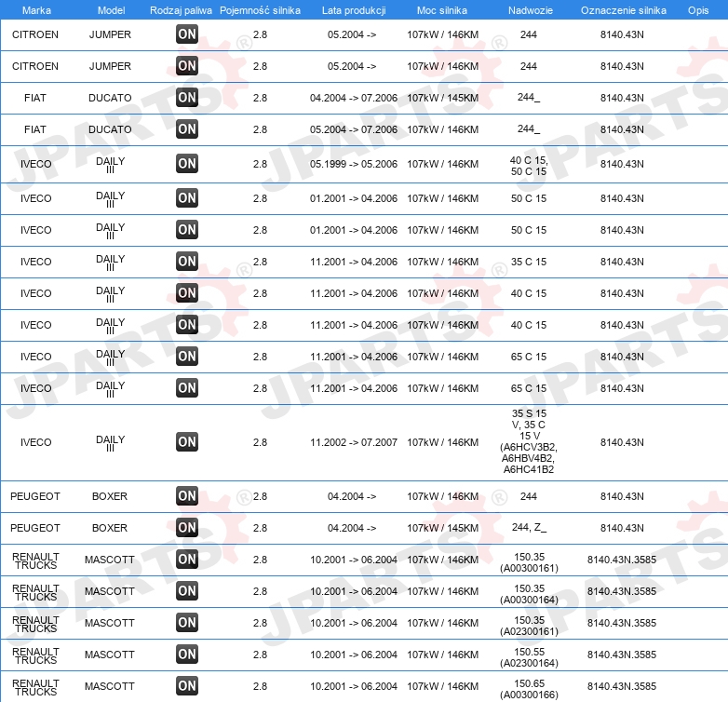Click the 35 S 15 V body description cell
Screen dimensions: 728x702
pyautogui.click(x=529, y=441)
